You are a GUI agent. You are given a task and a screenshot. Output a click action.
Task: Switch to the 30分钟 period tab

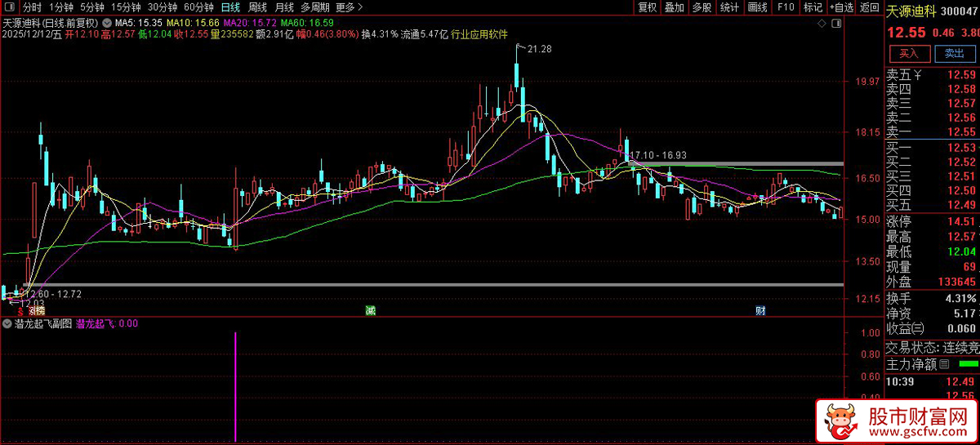(x=163, y=7)
